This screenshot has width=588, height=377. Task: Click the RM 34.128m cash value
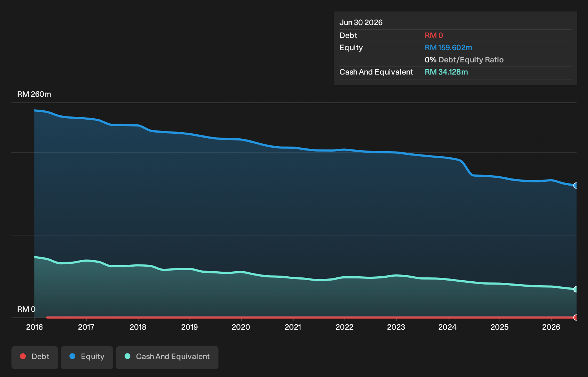446,72
